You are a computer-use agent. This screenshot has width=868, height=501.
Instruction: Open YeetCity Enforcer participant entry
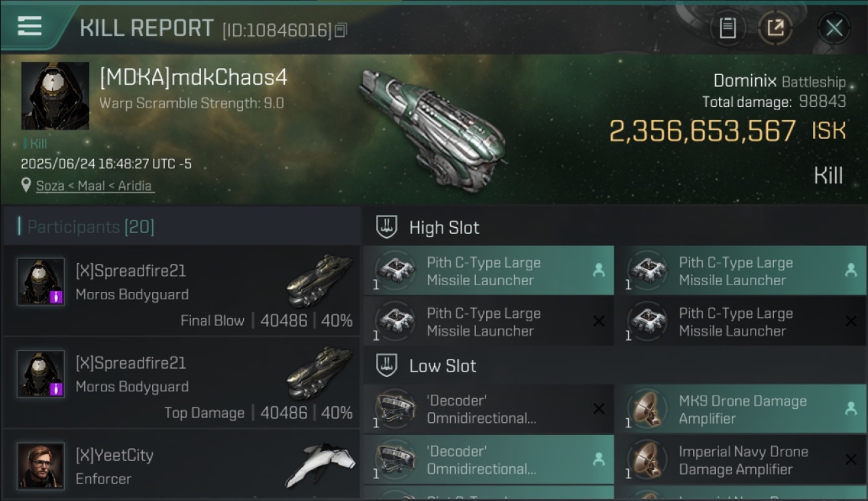(x=182, y=465)
